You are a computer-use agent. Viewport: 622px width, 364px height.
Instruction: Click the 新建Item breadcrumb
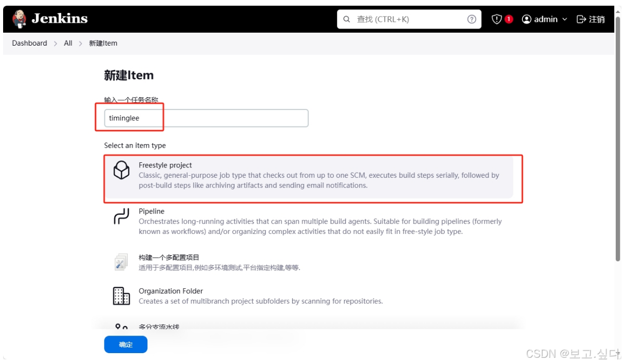click(x=103, y=43)
